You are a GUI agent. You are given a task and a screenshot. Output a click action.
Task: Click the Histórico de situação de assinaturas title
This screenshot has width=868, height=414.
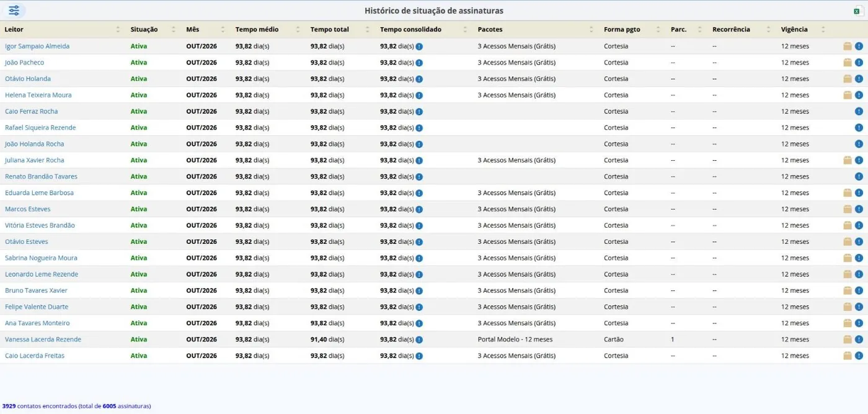pyautogui.click(x=434, y=11)
